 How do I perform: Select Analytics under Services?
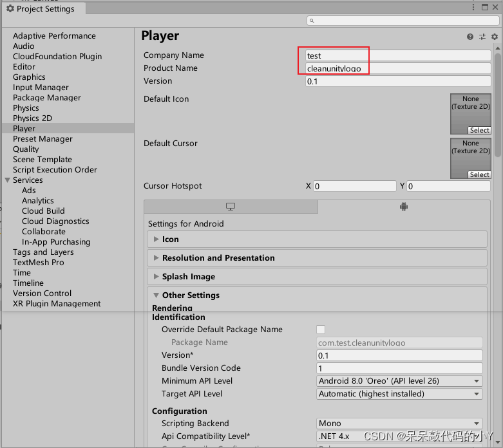pos(37,201)
